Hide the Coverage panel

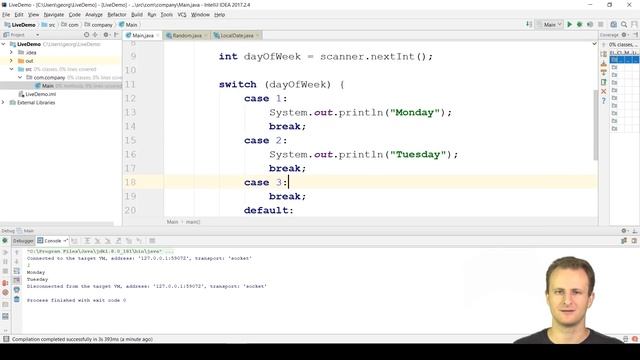pyautogui.click(x=635, y=35)
